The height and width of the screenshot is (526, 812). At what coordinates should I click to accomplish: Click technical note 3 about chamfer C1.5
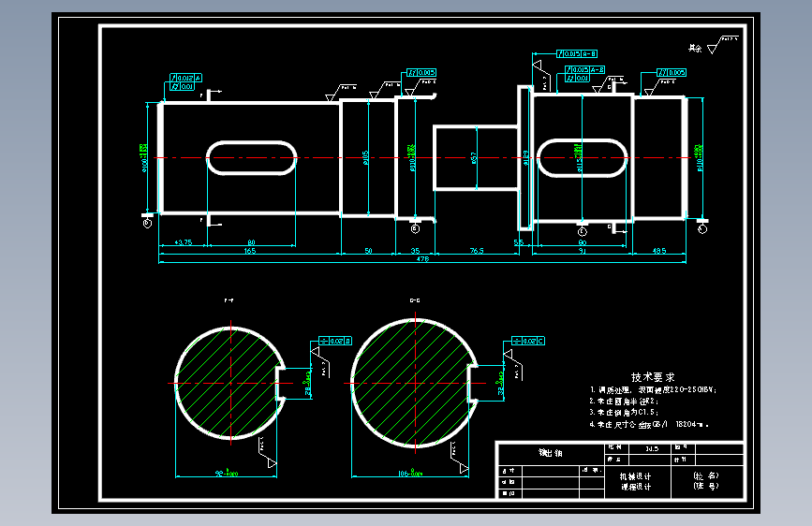coord(624,413)
